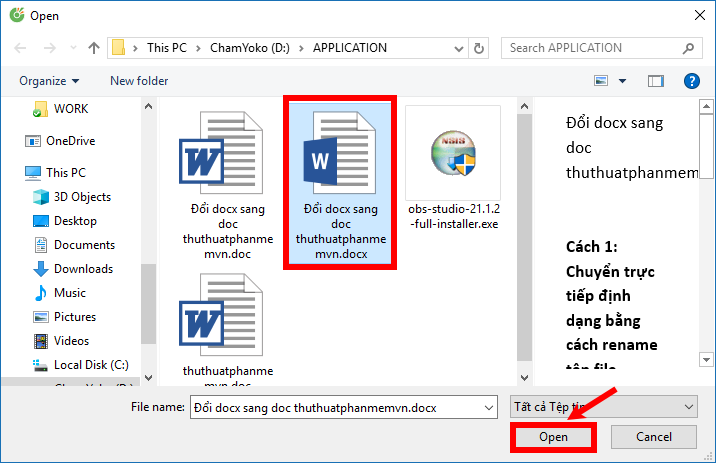Click the search magnifier icon
Screen dimensions: 716x463
tap(688, 48)
